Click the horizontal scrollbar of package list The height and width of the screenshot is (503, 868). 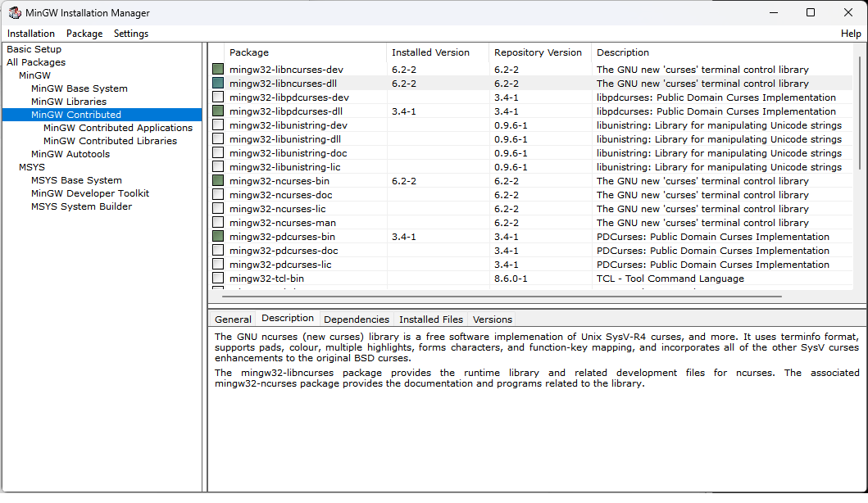[500, 297]
